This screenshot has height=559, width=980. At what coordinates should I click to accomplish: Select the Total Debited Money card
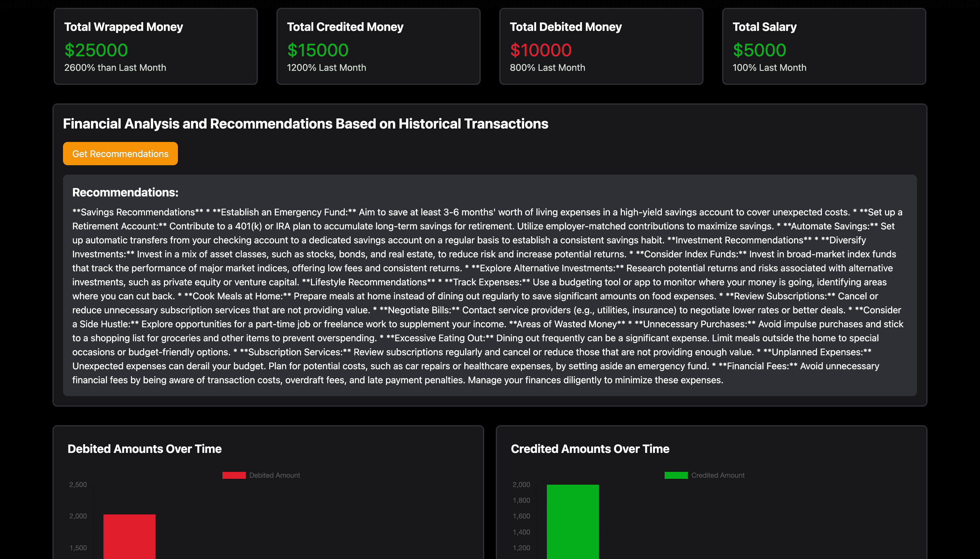601,46
